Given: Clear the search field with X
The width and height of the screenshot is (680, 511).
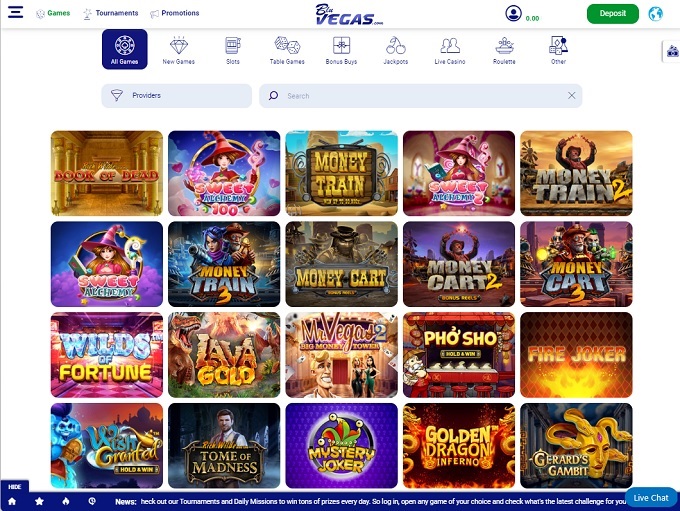Looking at the screenshot, I should pos(572,95).
